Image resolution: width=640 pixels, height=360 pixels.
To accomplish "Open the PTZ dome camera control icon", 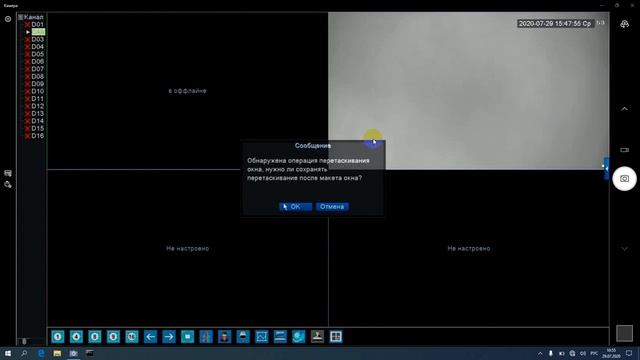I will click(x=243, y=337).
